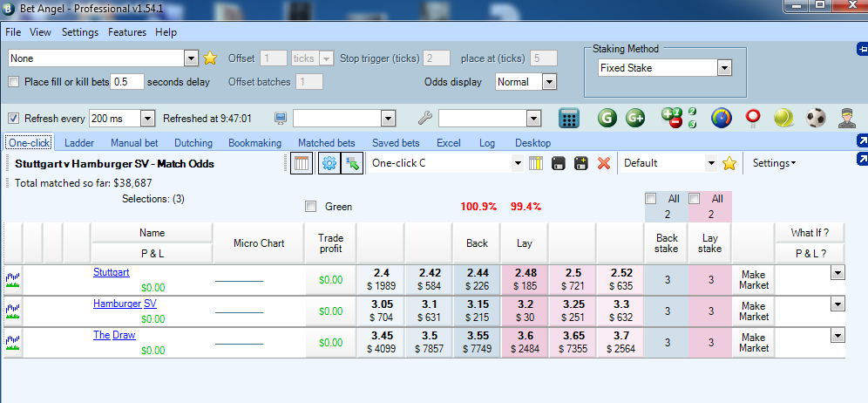The width and height of the screenshot is (868, 403).
Task: Open the Stuttgart row chart icon
Action: tap(12, 279)
